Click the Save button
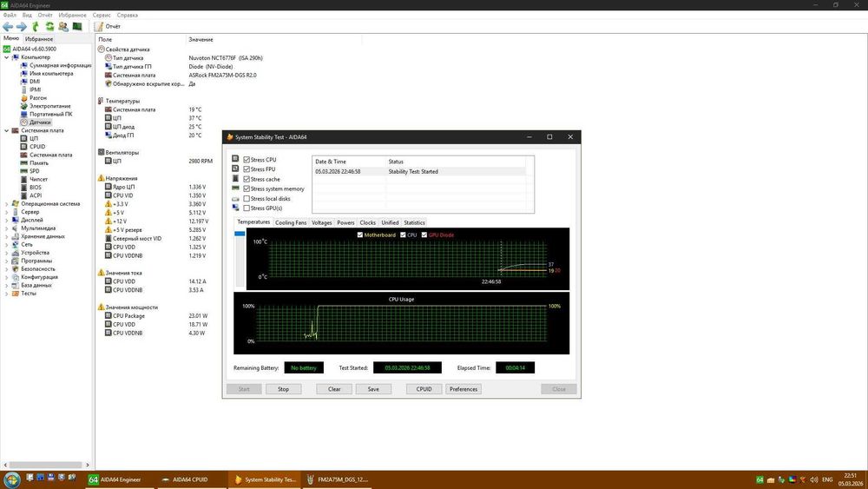The width and height of the screenshot is (868, 489). point(373,389)
